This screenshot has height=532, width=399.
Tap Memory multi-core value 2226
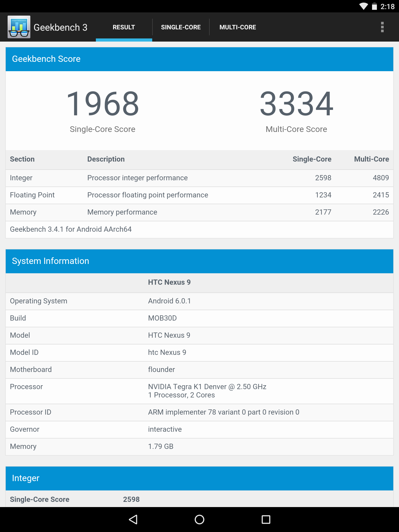click(x=381, y=212)
